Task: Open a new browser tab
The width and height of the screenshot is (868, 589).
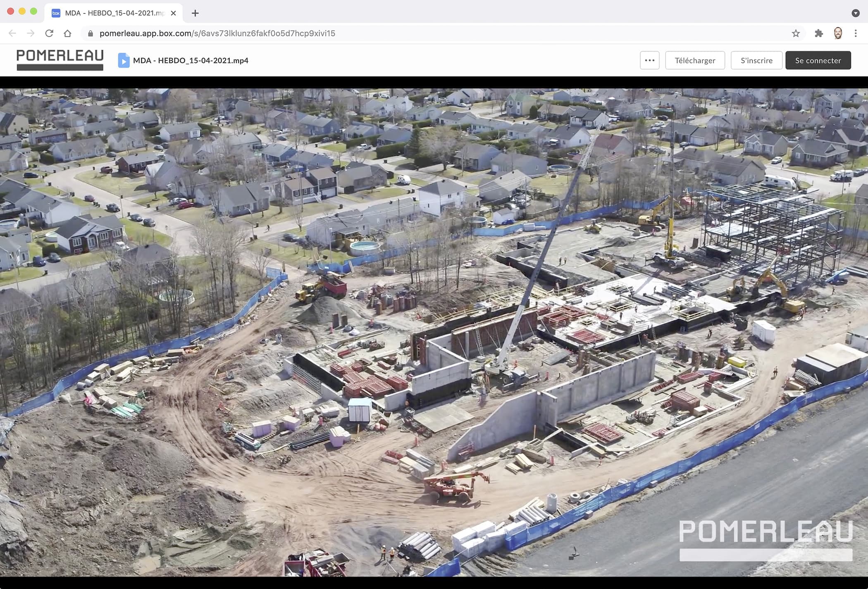Action: pyautogui.click(x=195, y=13)
